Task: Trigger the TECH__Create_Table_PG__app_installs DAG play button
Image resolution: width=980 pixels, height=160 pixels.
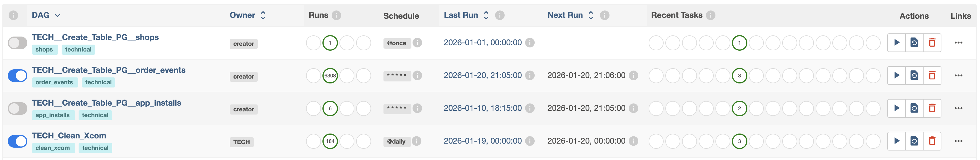Action: [x=896, y=108]
